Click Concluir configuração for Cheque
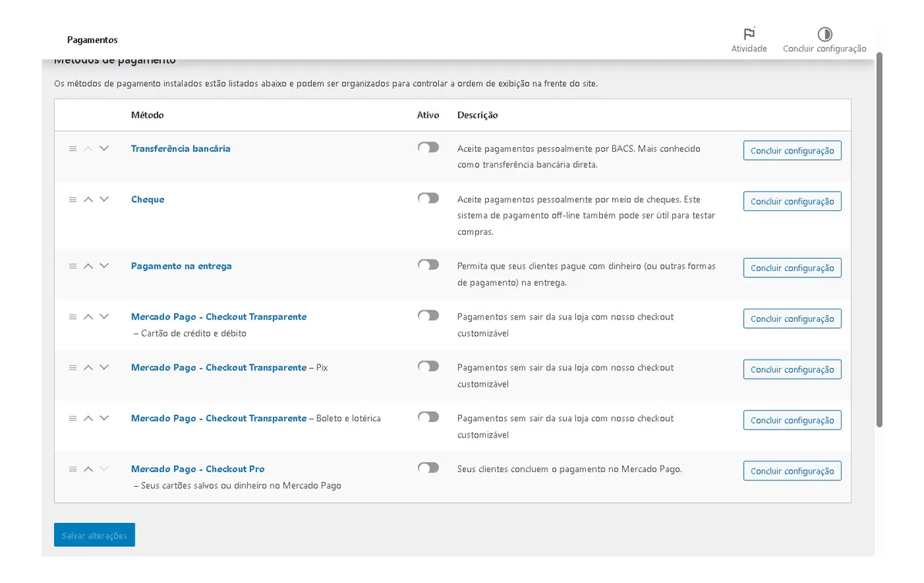This screenshot has width=924, height=583. point(792,201)
